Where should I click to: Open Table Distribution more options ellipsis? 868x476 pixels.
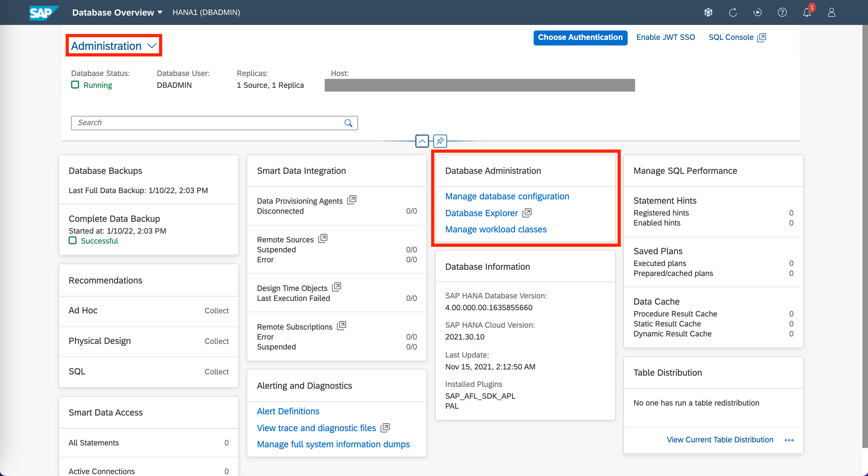point(789,440)
